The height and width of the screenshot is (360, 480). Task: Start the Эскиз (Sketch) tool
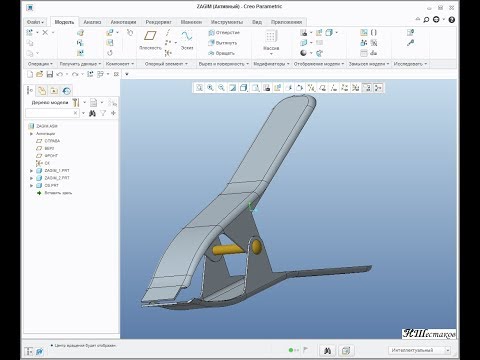click(187, 40)
